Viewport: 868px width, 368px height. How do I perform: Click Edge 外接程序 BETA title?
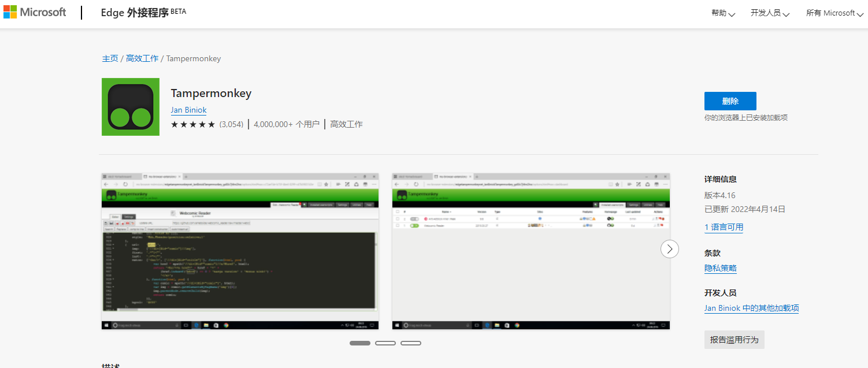tap(143, 12)
